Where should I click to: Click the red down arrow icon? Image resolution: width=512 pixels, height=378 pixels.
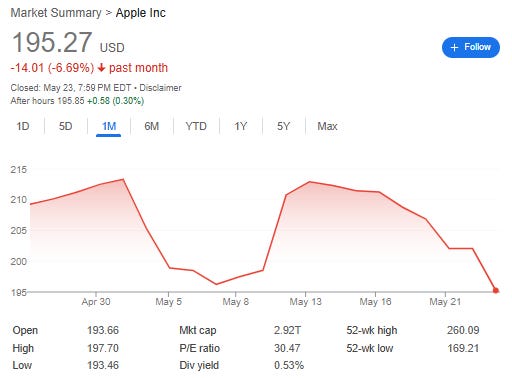[x=101, y=68]
